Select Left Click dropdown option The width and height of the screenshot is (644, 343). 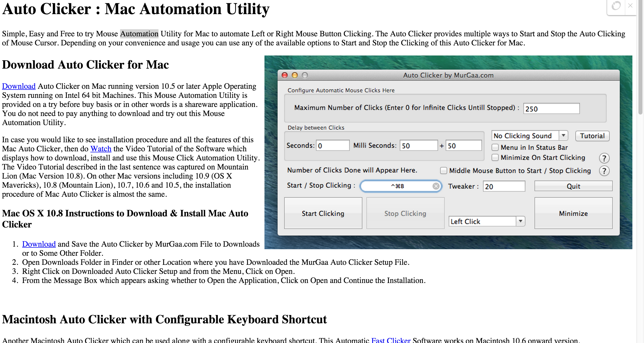tap(487, 220)
